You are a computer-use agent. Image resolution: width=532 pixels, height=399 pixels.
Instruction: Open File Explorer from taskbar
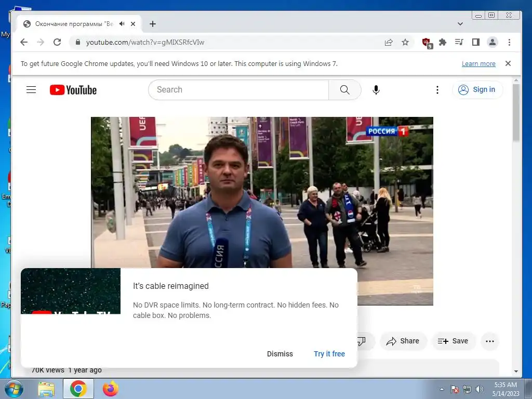point(46,389)
